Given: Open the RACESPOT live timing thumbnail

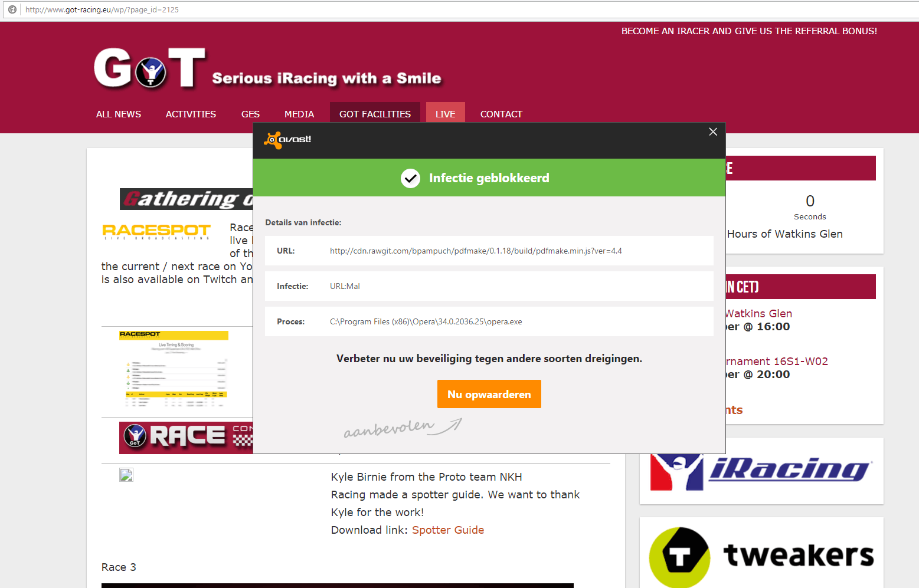Looking at the screenshot, I should click(174, 369).
